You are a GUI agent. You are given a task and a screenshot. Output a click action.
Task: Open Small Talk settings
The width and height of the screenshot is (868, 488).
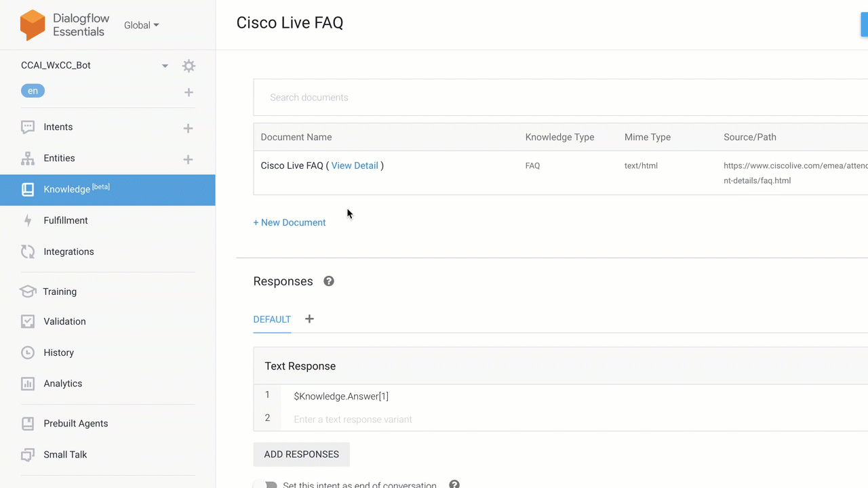65,455
